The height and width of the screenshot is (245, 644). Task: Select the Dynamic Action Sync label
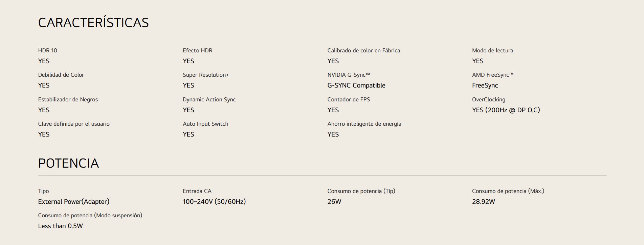209,99
